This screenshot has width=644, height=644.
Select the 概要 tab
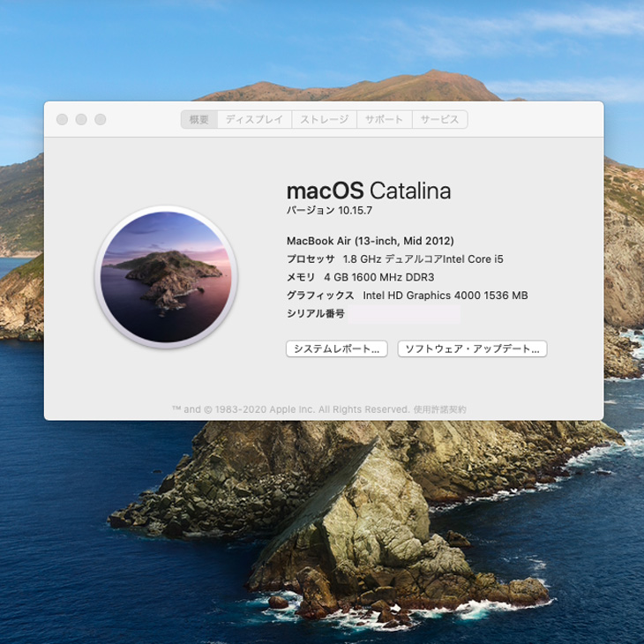point(198,119)
